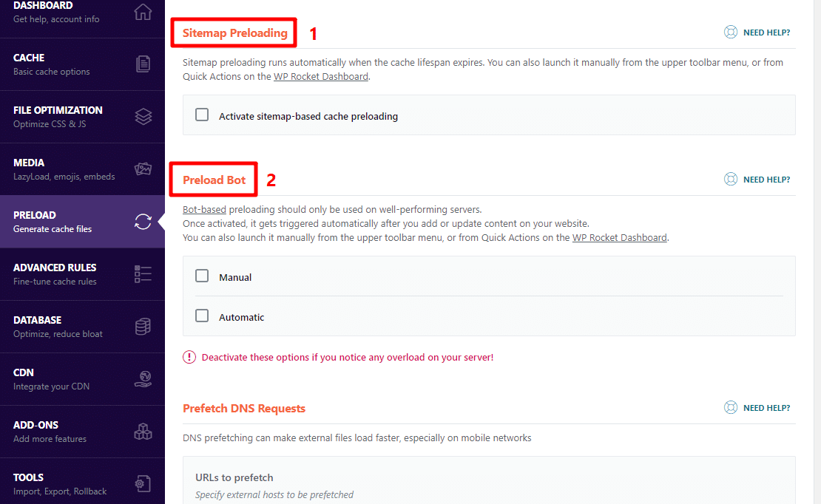Click the Preload refresh arrows icon
Image resolution: width=821 pixels, height=504 pixels.
143,222
